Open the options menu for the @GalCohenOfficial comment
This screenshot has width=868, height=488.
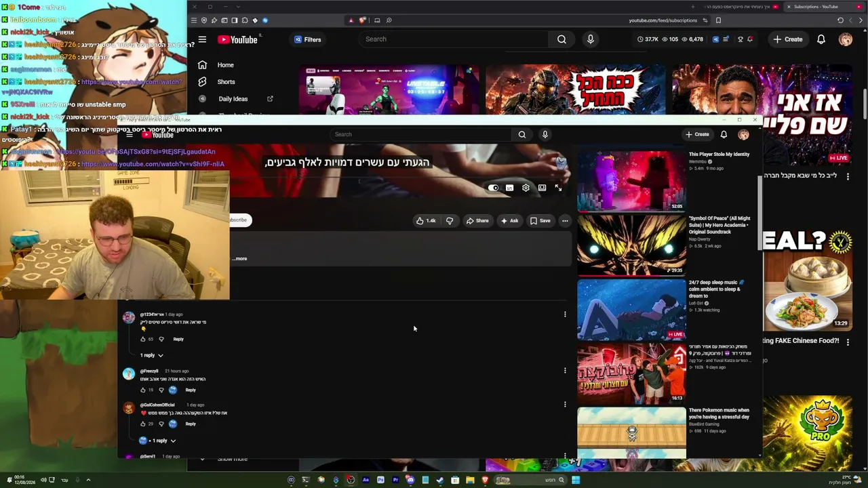(565, 404)
